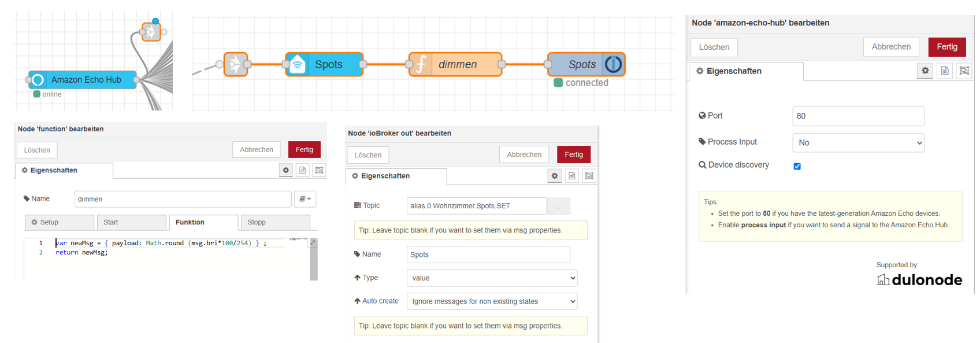Toggle the Device discovery checkbox
The image size is (980, 343).
click(797, 166)
